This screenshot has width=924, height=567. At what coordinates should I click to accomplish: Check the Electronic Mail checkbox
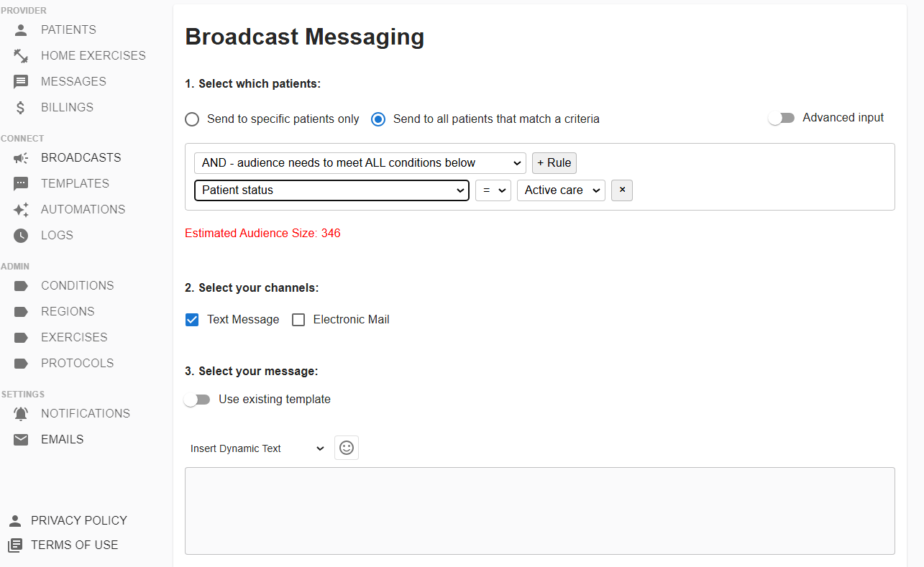pos(298,320)
